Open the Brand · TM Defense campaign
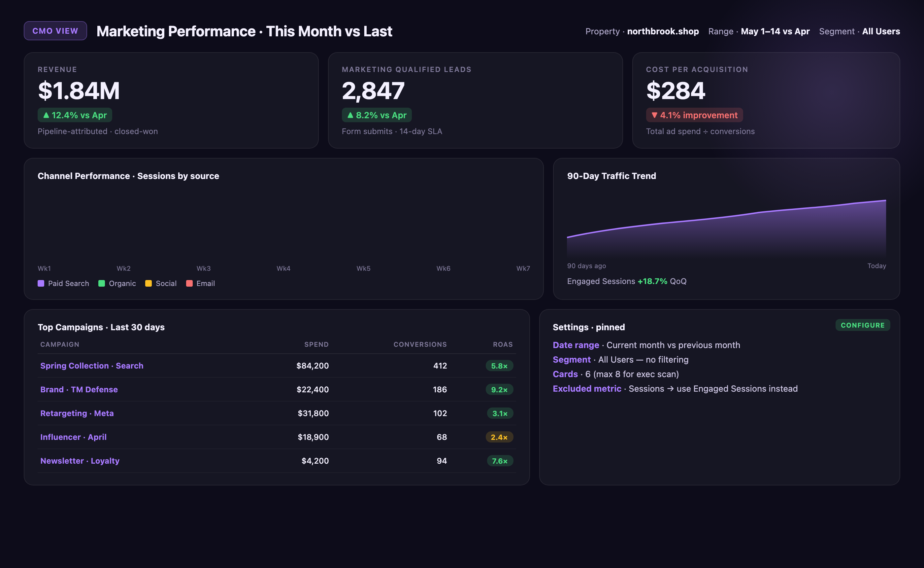Screen dimensions: 924x568 coord(79,389)
